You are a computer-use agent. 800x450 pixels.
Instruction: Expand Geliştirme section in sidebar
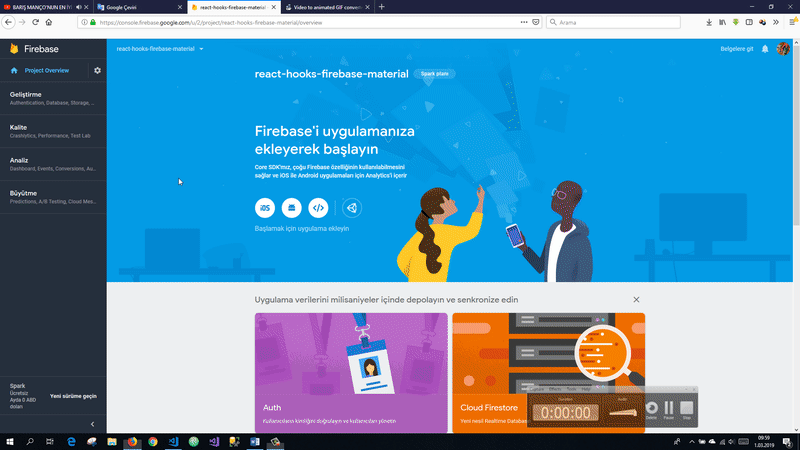tap(53, 98)
